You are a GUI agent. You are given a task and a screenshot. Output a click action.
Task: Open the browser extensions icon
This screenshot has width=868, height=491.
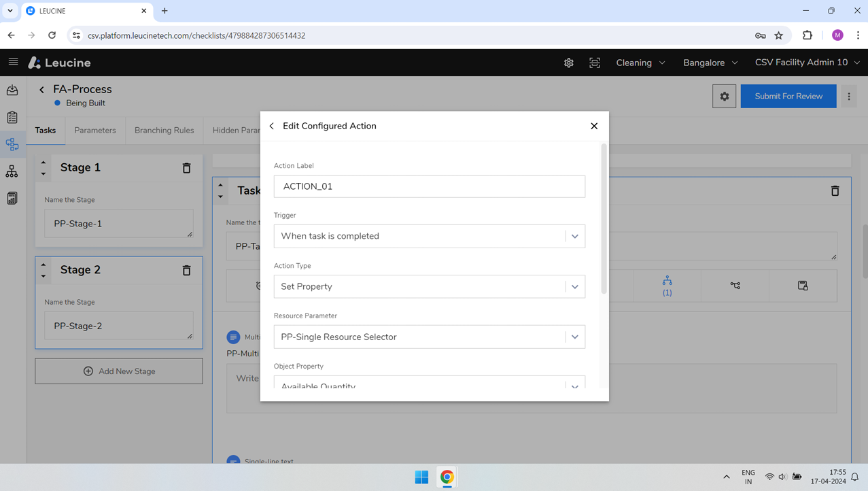[x=808, y=35]
